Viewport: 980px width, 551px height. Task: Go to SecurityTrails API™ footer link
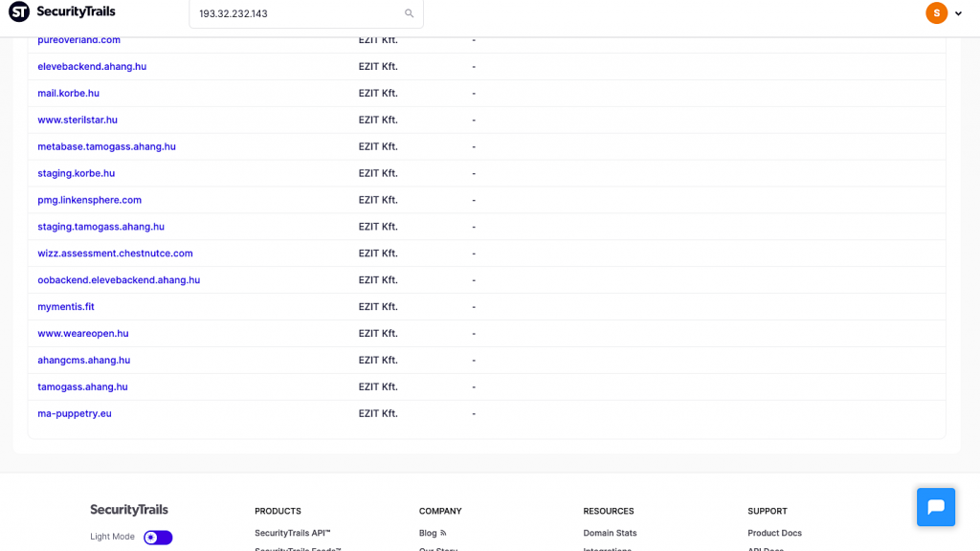pos(293,533)
